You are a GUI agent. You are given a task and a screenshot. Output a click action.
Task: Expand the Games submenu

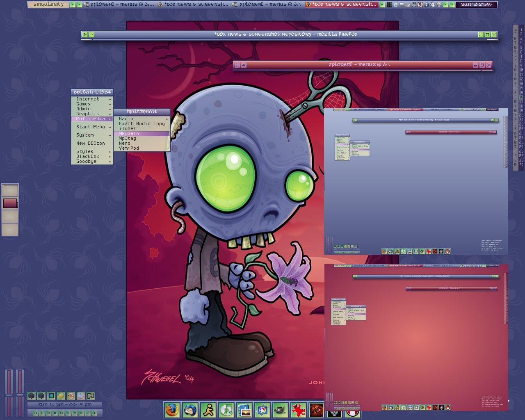click(92, 104)
